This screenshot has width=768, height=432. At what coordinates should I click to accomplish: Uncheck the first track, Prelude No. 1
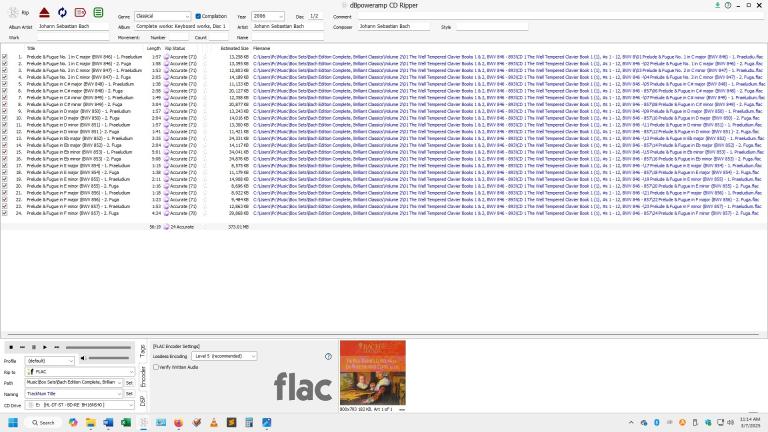point(5,56)
